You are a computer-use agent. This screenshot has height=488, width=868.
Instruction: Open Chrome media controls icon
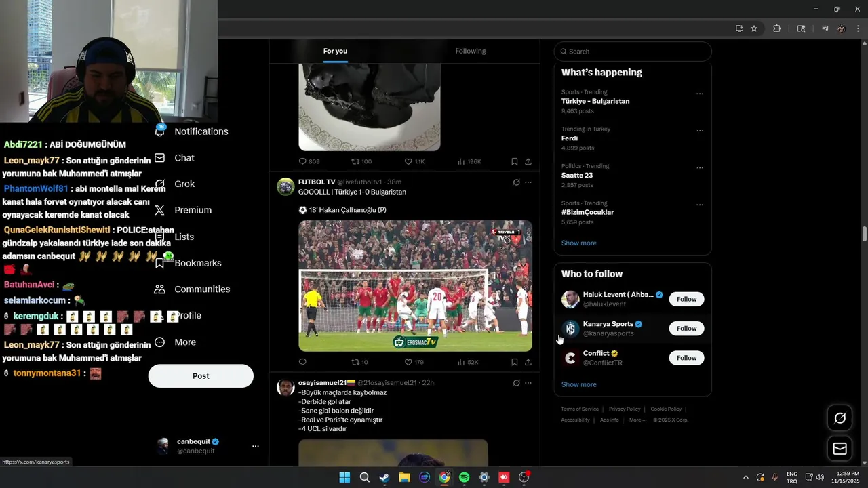(x=825, y=28)
